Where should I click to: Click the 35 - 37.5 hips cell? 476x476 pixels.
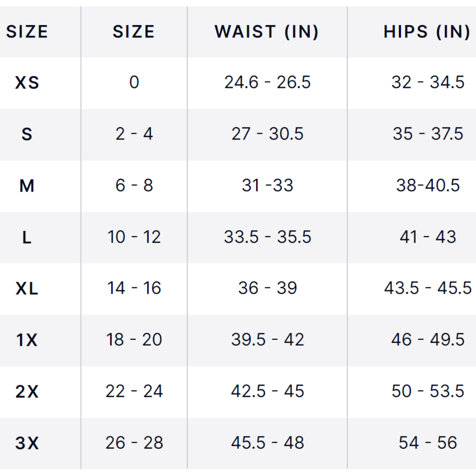(428, 134)
